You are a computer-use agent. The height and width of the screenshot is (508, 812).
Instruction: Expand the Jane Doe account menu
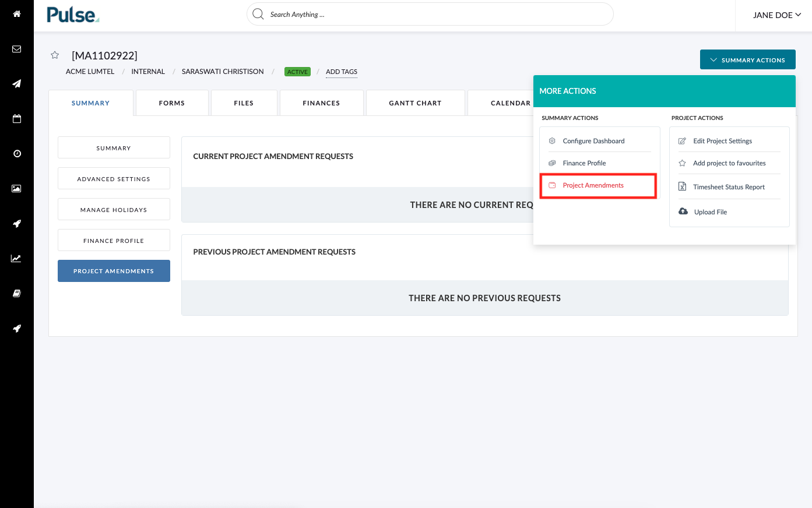point(776,15)
